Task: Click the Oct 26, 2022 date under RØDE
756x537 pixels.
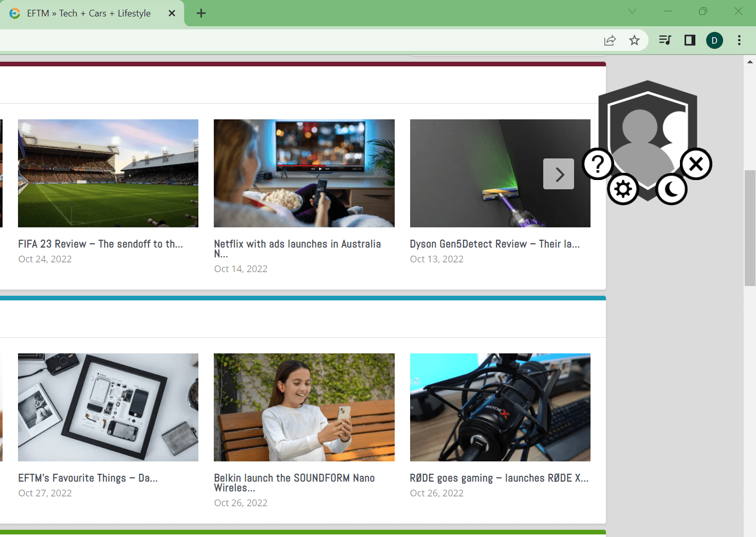Action: (x=437, y=493)
